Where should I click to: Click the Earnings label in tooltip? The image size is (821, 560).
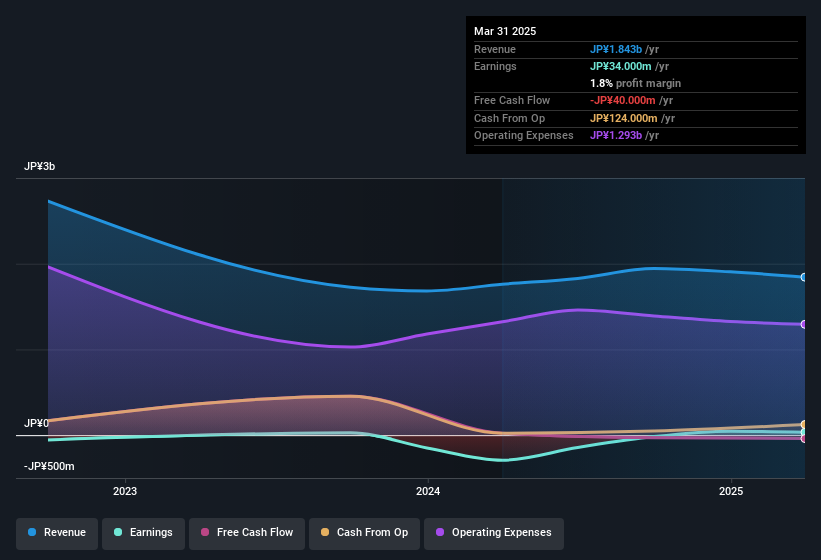[495, 66]
